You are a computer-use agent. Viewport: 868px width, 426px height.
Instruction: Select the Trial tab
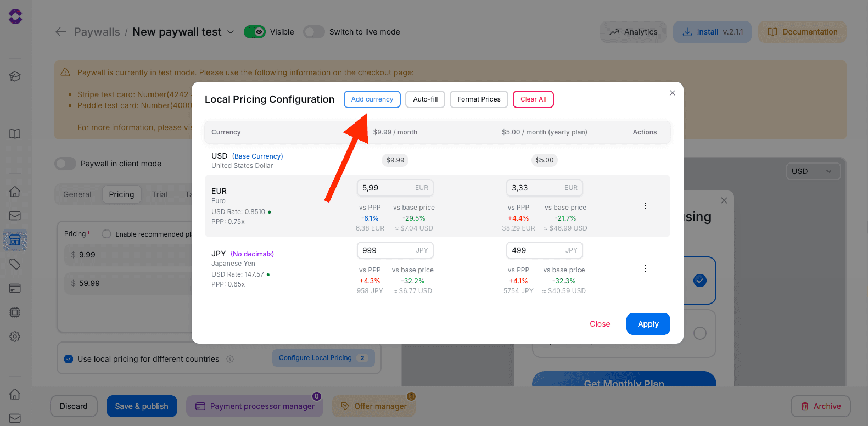(160, 194)
